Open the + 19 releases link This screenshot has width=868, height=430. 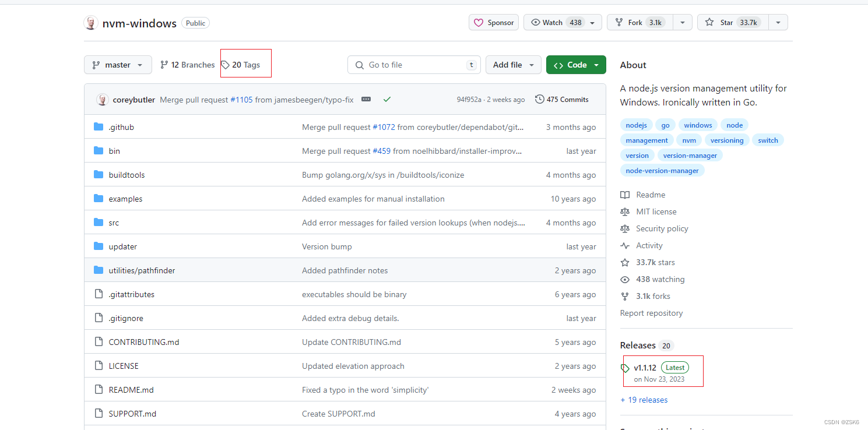coord(644,400)
